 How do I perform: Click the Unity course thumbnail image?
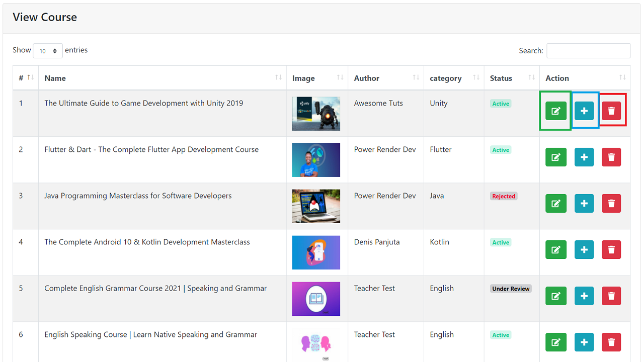click(316, 114)
